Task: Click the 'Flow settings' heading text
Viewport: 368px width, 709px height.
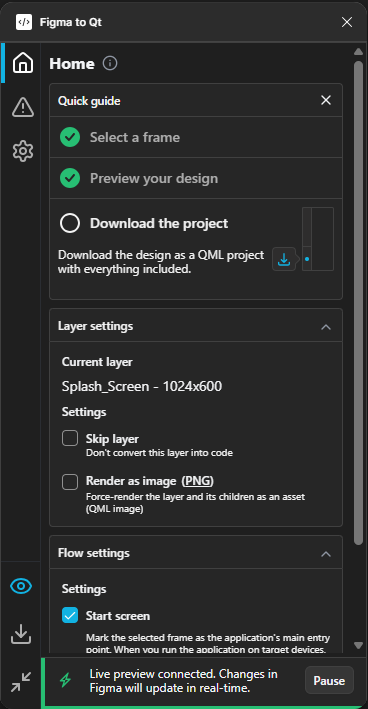Action: click(94, 553)
